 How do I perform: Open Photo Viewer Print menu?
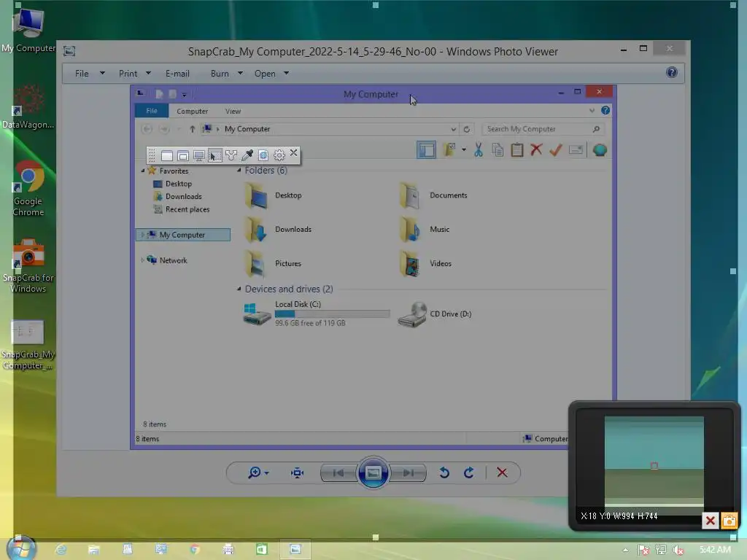pos(128,74)
